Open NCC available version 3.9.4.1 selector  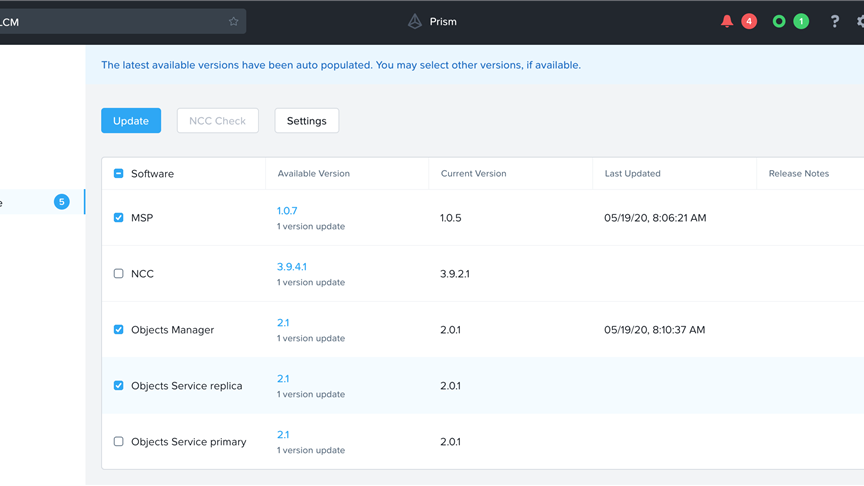(292, 267)
